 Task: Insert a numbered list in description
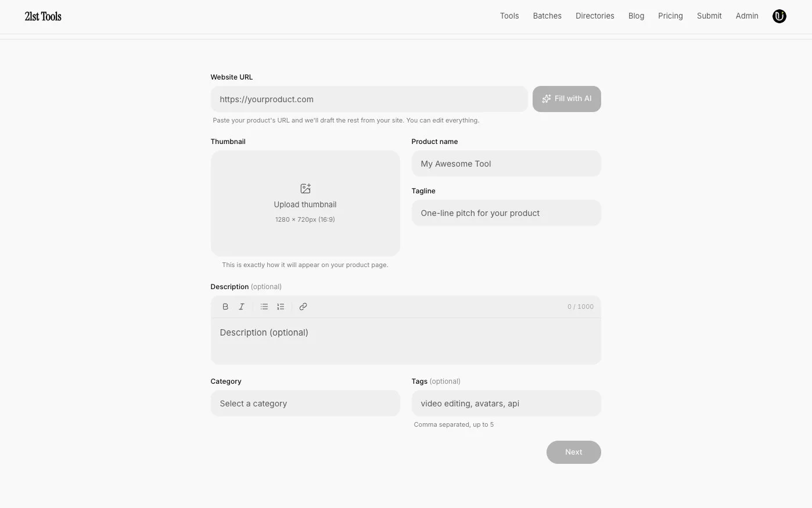pyautogui.click(x=281, y=307)
